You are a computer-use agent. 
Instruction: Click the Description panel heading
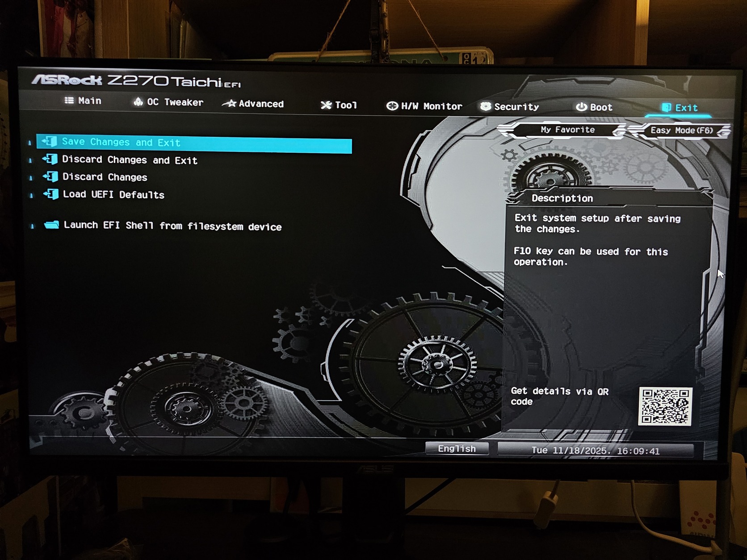(x=562, y=198)
